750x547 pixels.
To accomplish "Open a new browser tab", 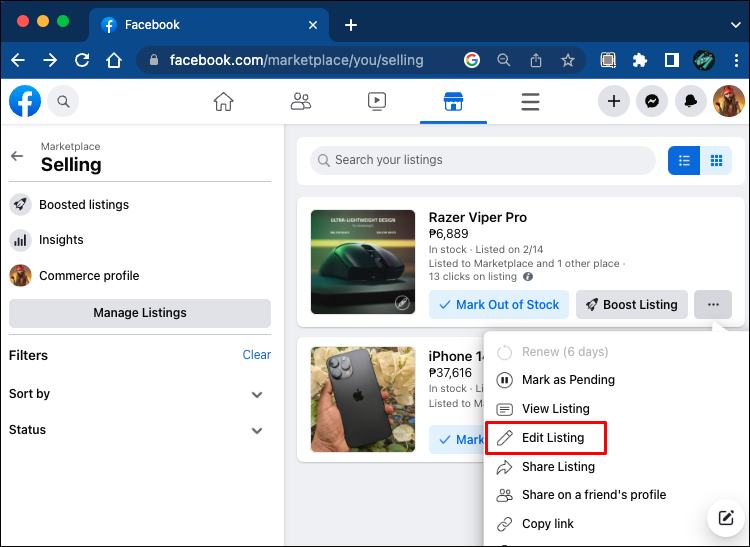I will coord(351,25).
